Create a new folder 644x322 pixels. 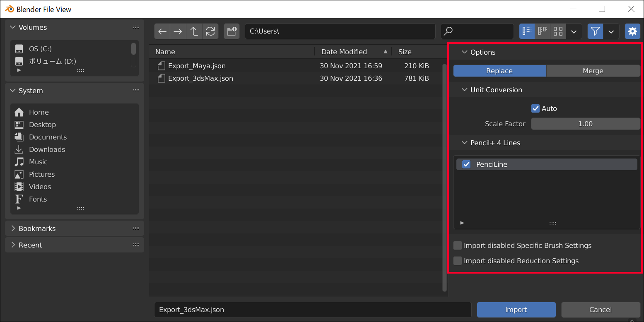(x=232, y=31)
